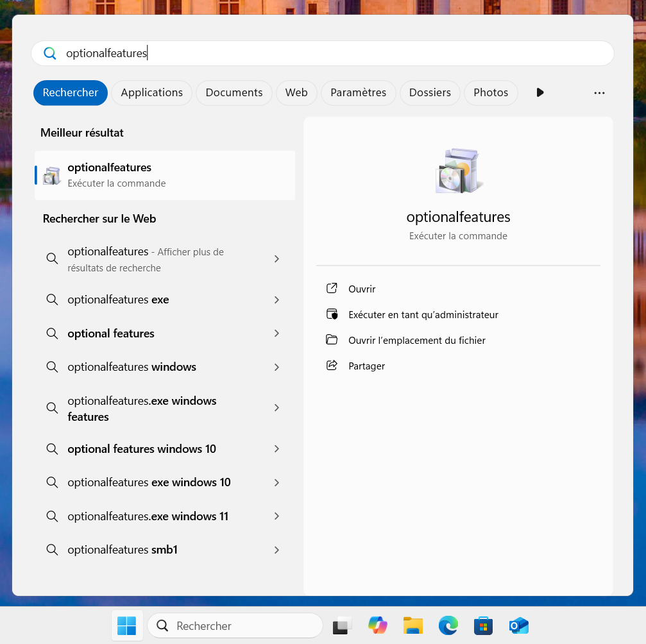This screenshot has height=644, width=646.
Task: Launch Copilot from the taskbar
Action: pos(377,625)
